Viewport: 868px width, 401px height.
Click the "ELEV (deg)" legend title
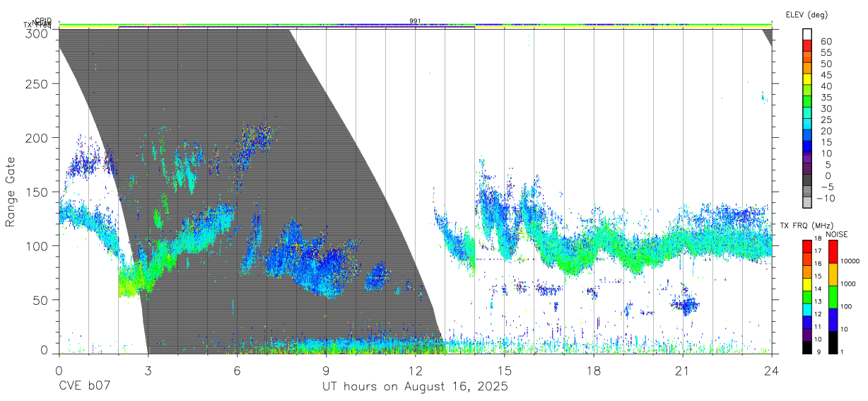point(807,15)
